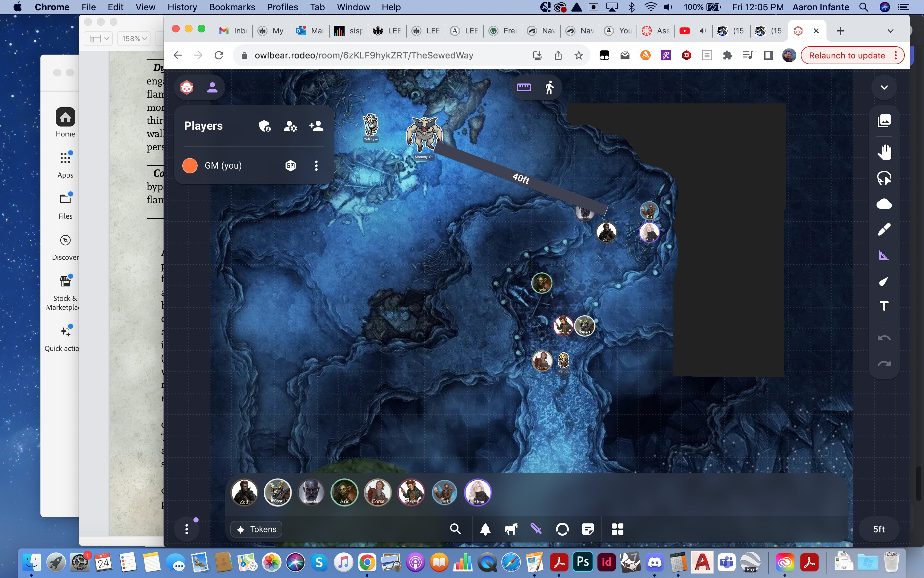
Task: Pick the Corse token thumbnail in dock
Action: (x=378, y=492)
